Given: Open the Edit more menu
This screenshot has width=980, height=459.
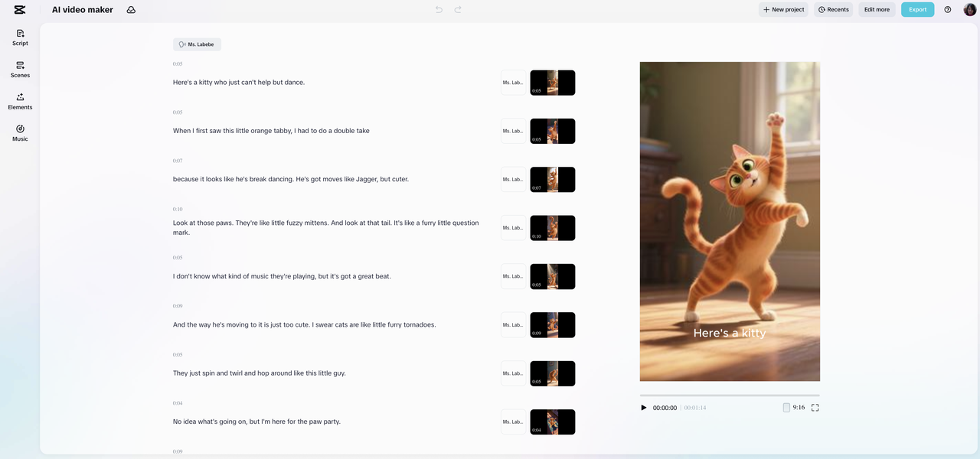Looking at the screenshot, I should [876, 9].
